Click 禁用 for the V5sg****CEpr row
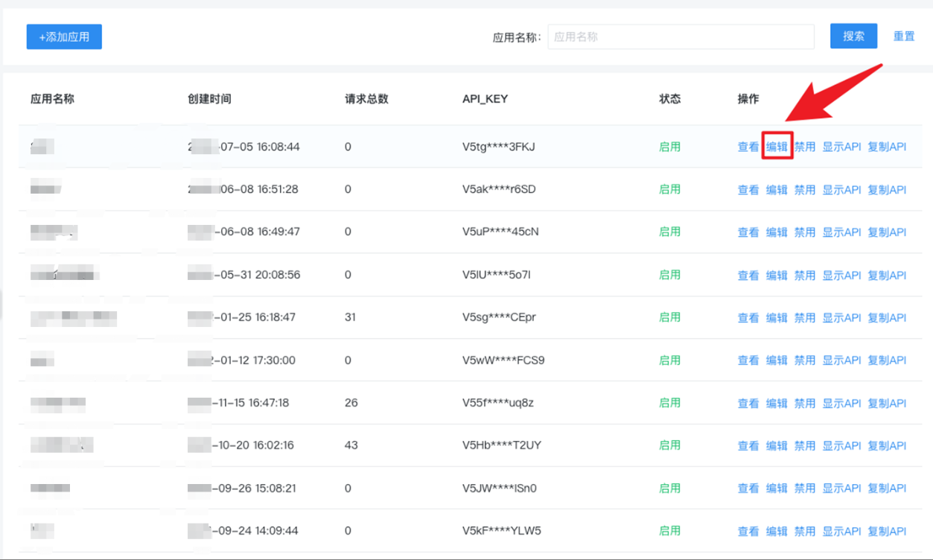The width and height of the screenshot is (933, 560). 804,318
